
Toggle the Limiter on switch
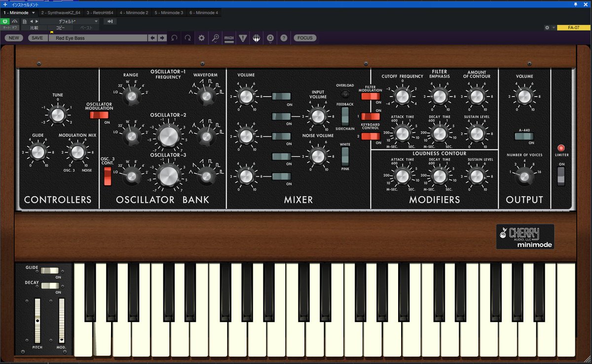click(561, 176)
